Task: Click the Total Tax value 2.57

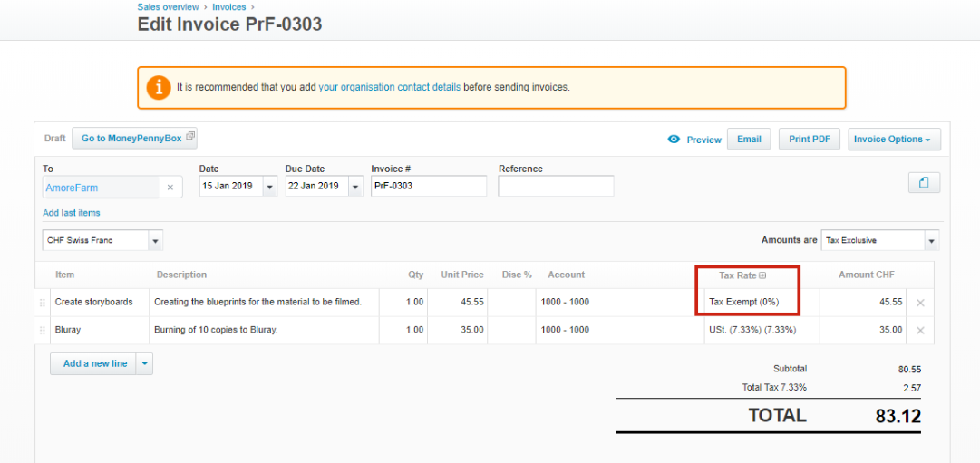Action: point(912,388)
